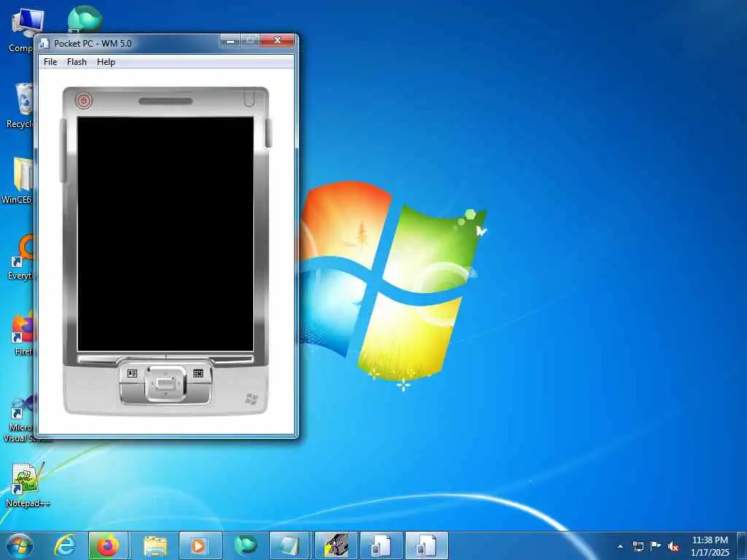Click the notepad-style app icon in the taskbar
Screen dimensions: 747x560
click(x=289, y=545)
